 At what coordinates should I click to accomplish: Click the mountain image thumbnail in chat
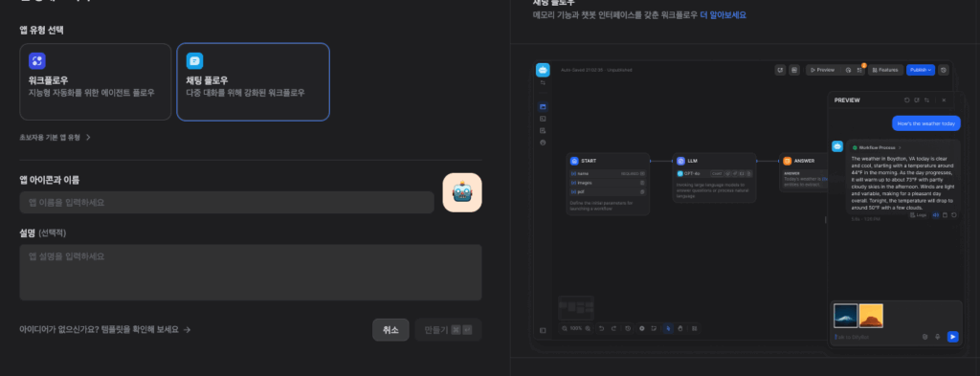tap(846, 316)
